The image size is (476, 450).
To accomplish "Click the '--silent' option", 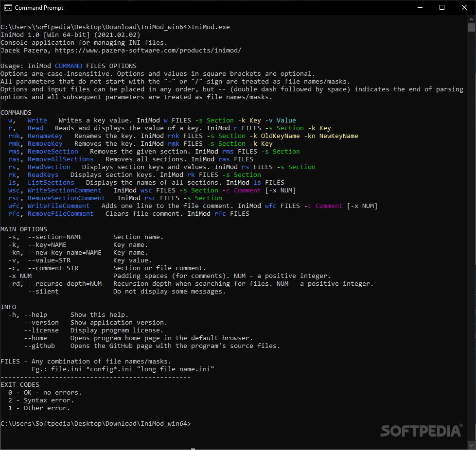I will tap(43, 292).
